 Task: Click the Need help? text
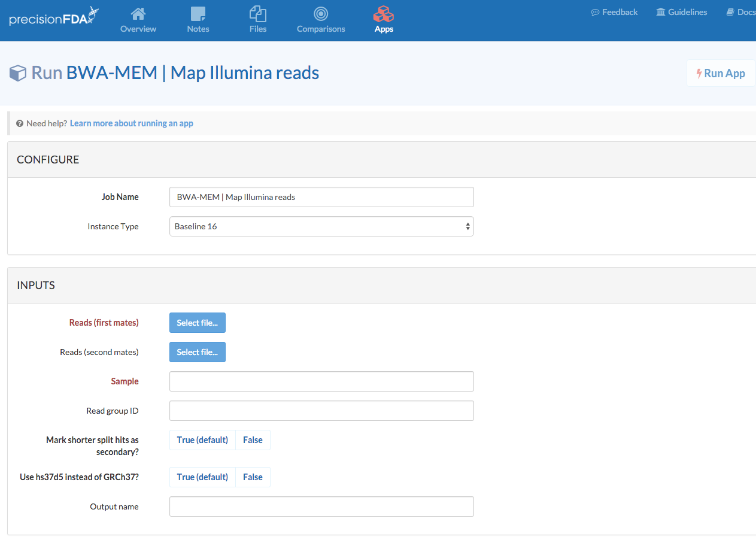47,123
